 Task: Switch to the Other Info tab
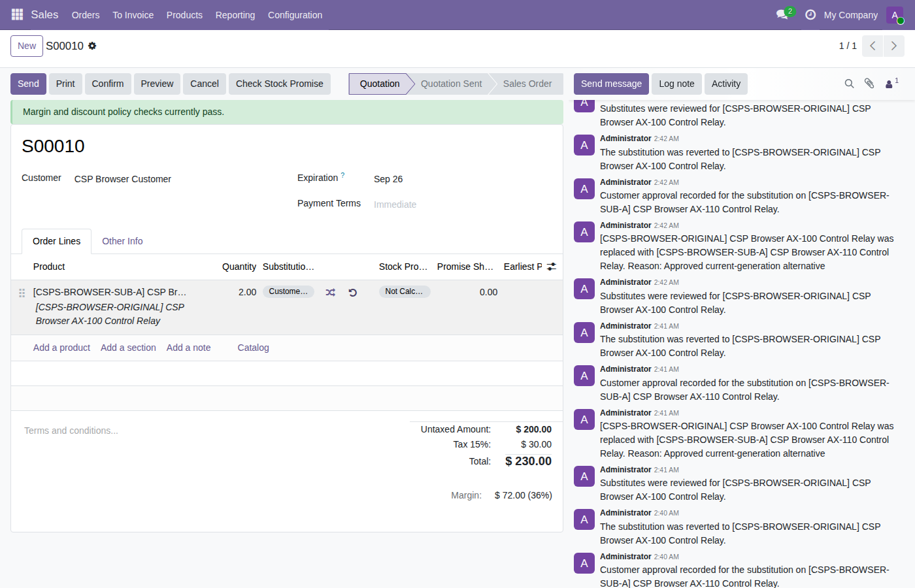point(122,241)
